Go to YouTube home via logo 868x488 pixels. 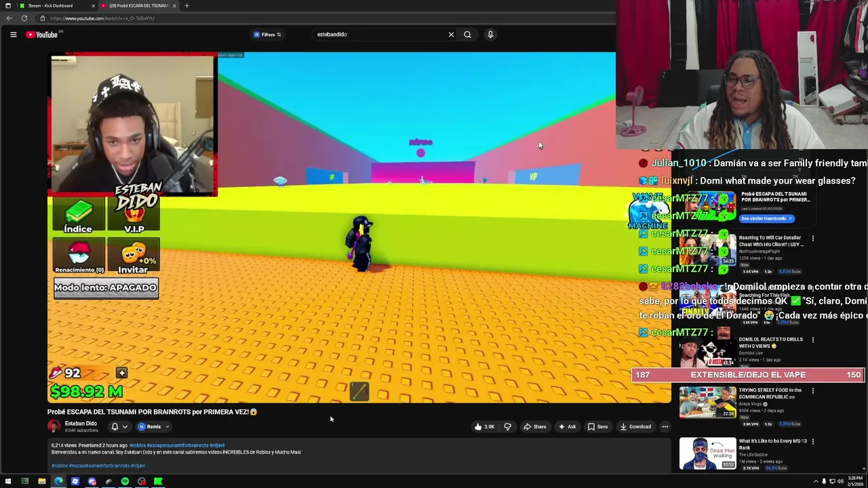point(42,35)
